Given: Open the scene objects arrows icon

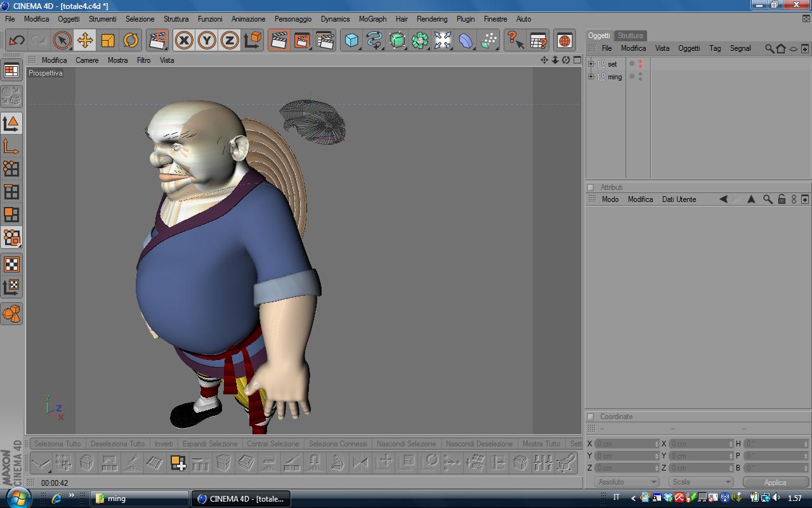Looking at the screenshot, I should 443,41.
